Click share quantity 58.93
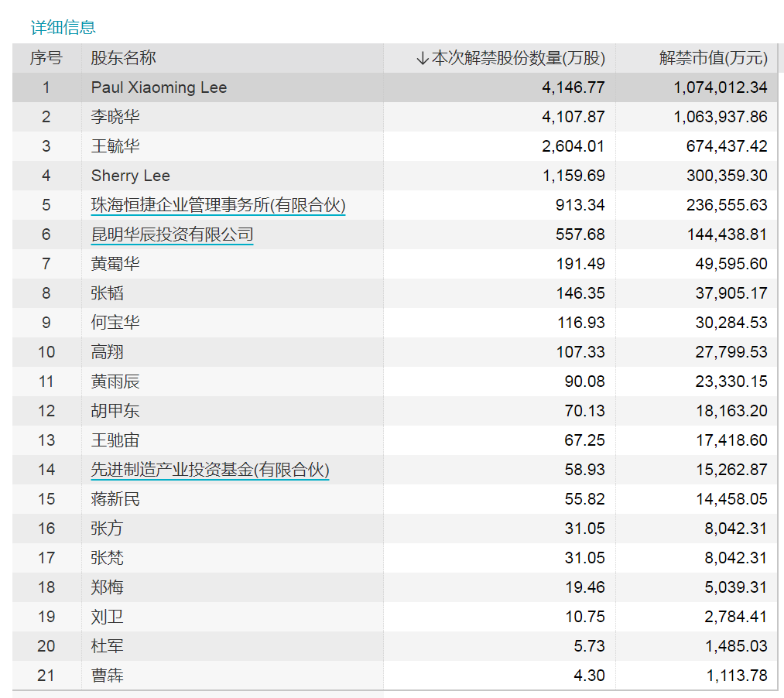Image resolution: width=784 pixels, height=698 pixels. click(x=584, y=470)
